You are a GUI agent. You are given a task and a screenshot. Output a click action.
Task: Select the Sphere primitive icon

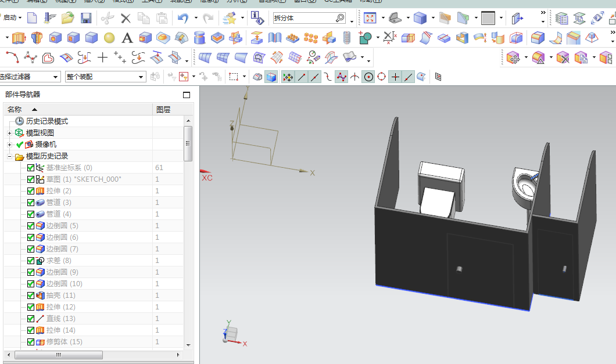[x=109, y=38]
